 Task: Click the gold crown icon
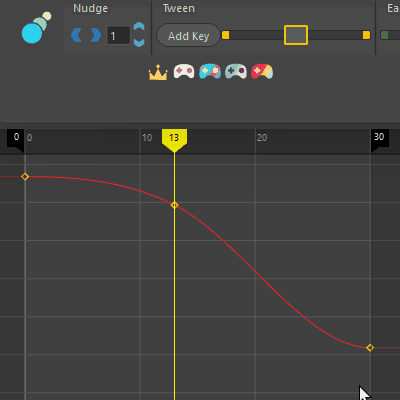(158, 72)
